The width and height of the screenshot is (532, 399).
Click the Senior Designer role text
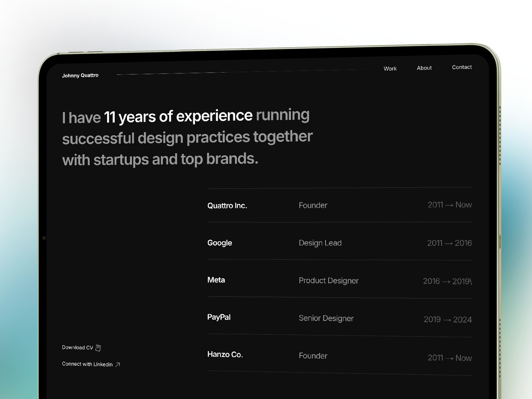(326, 318)
